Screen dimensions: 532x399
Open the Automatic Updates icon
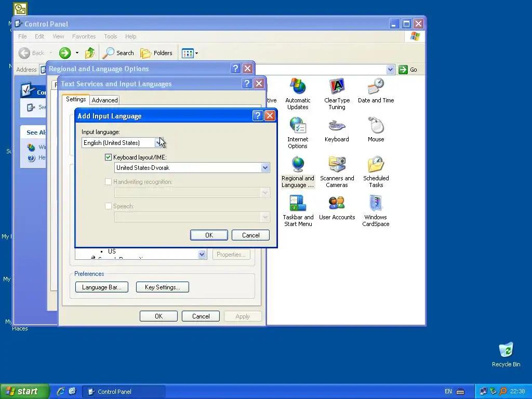(x=298, y=94)
